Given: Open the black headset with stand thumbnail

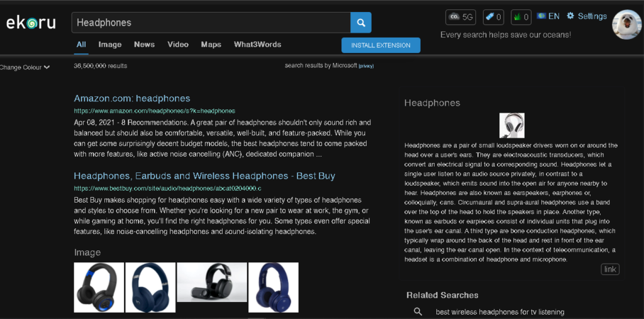Looking at the screenshot, I should (x=212, y=282).
